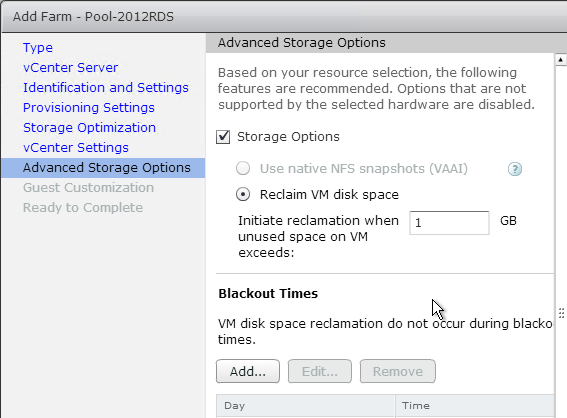Select Reclaim VM disk space radio
The image size is (567, 418).
(243, 195)
